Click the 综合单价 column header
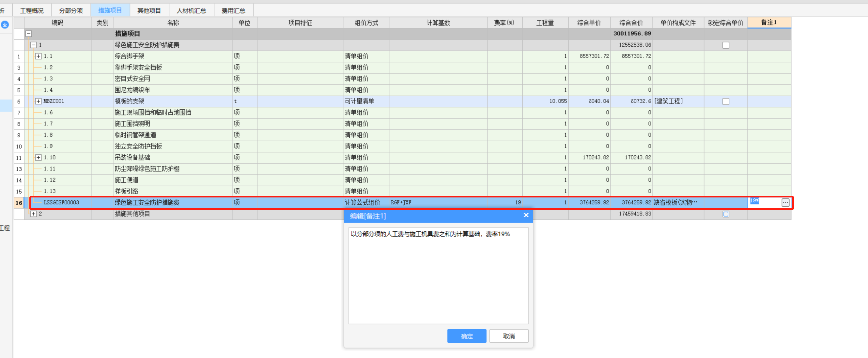The height and width of the screenshot is (358, 868). (589, 23)
